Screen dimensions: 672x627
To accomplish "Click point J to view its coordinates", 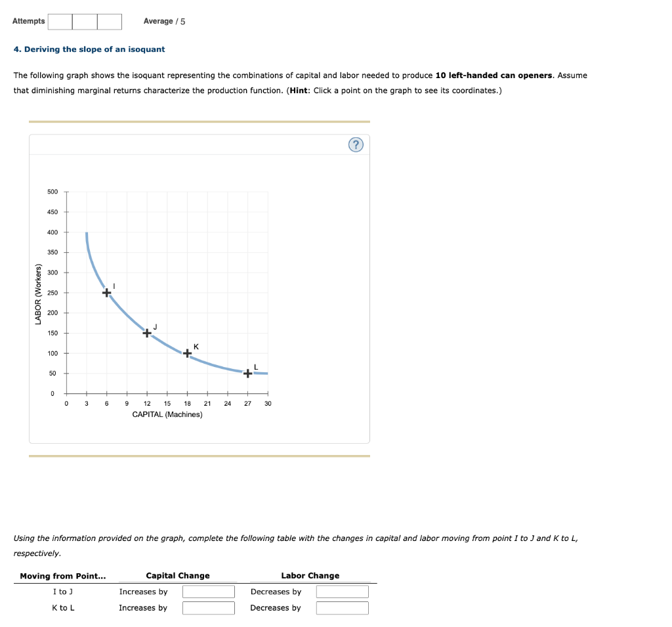I will click(146, 334).
